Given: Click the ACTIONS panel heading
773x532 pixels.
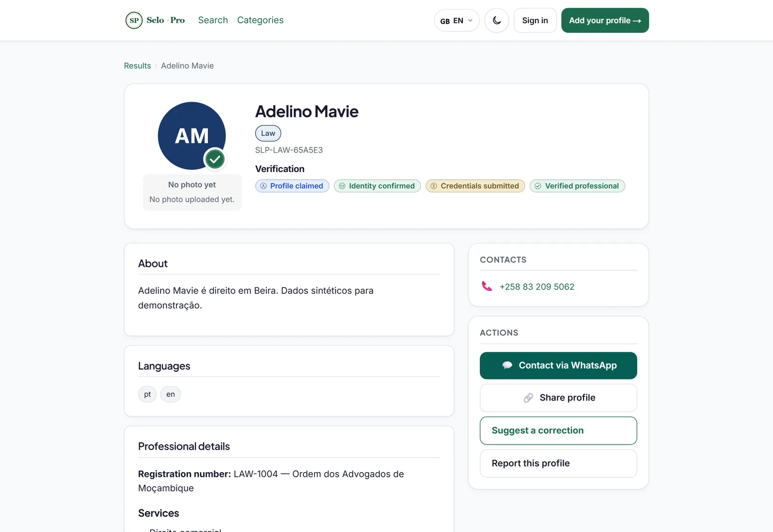Looking at the screenshot, I should [x=499, y=333].
